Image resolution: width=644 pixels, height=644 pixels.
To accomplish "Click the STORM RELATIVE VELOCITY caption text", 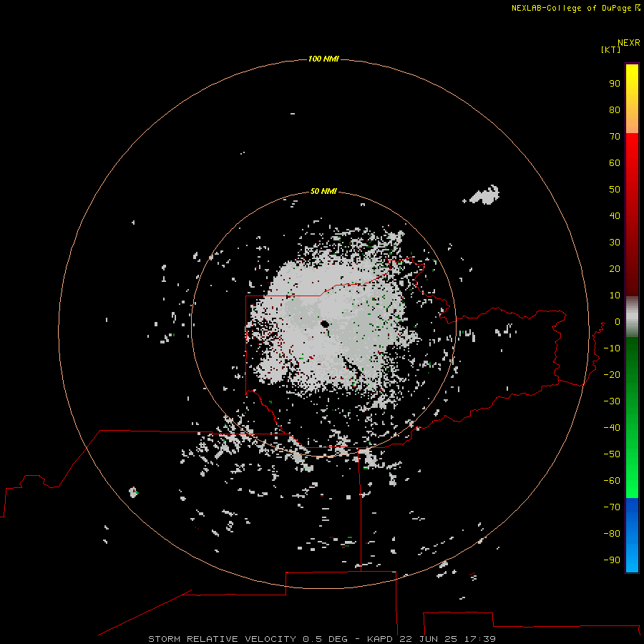I will click(x=222, y=639).
